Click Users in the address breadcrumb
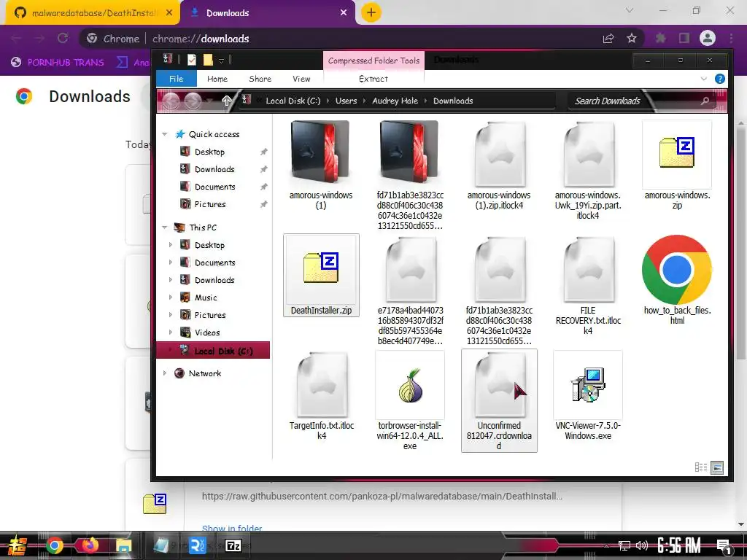Viewport: 747px width, 560px height. coord(346,101)
